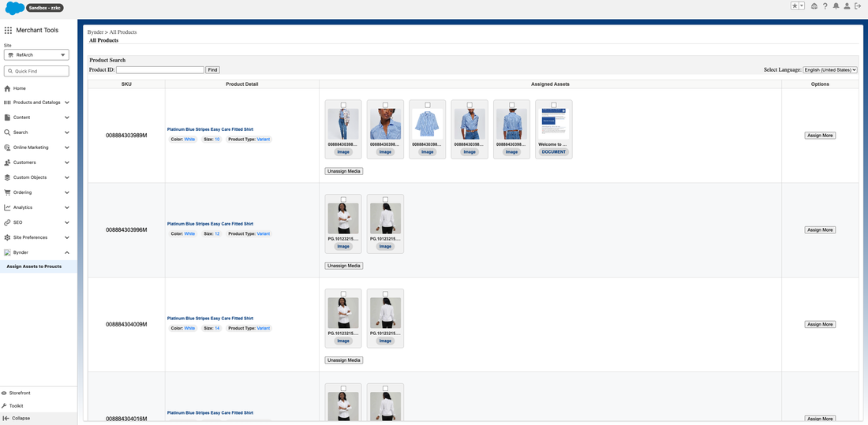Click folded shirt thumbnail for SKU 008884303989M

tap(428, 124)
